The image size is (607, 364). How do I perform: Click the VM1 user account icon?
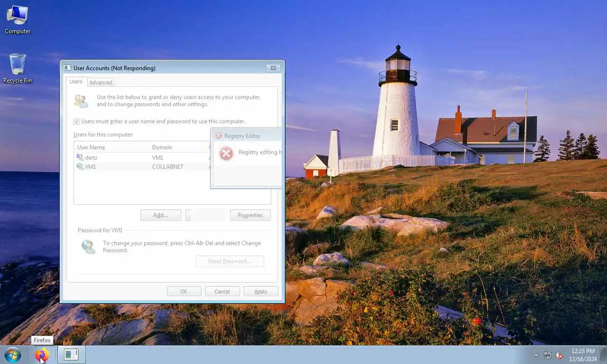click(x=80, y=166)
